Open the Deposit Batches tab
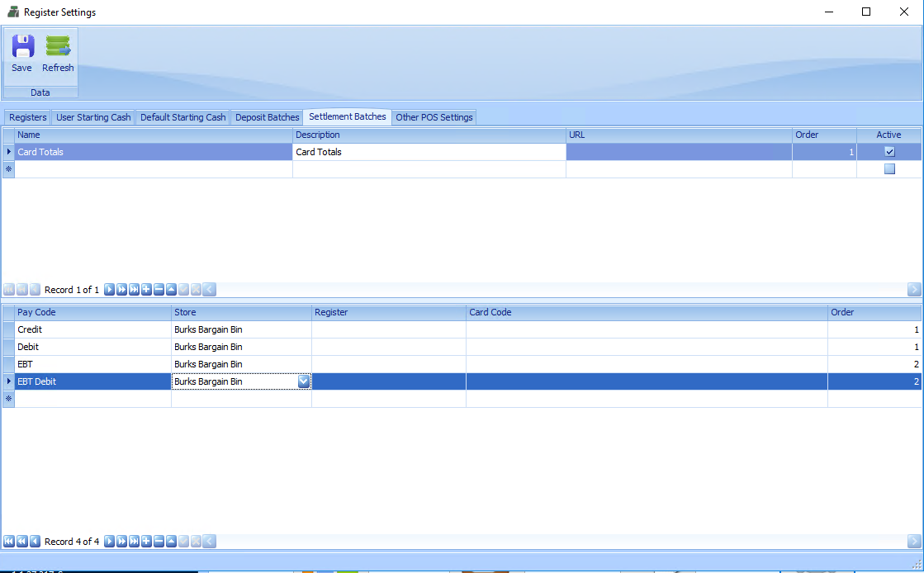Viewport: 924px width, 573px height. click(267, 117)
